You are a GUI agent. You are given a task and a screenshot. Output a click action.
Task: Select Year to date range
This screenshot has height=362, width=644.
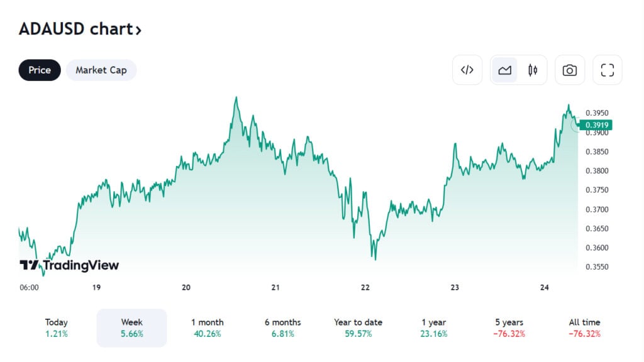(x=358, y=327)
